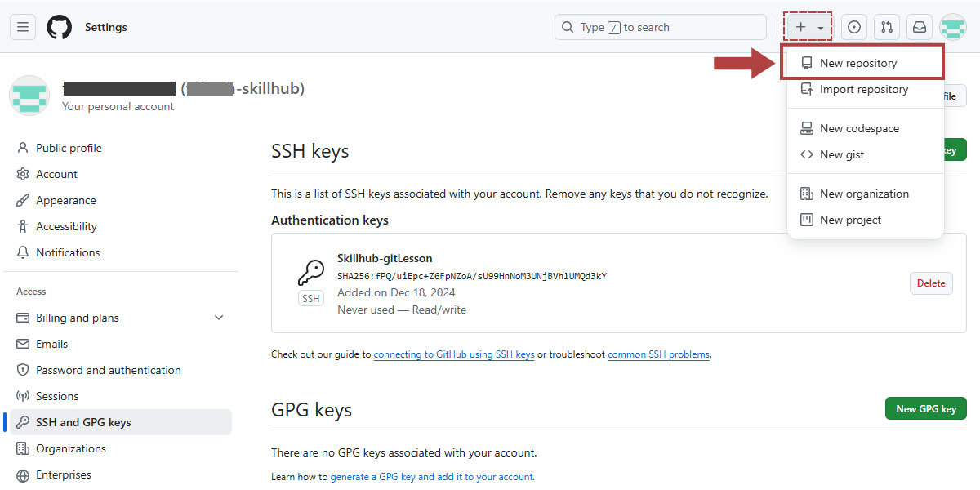Open Emails settings in sidebar
Screen dimensions: 980x490
click(121, 344)
